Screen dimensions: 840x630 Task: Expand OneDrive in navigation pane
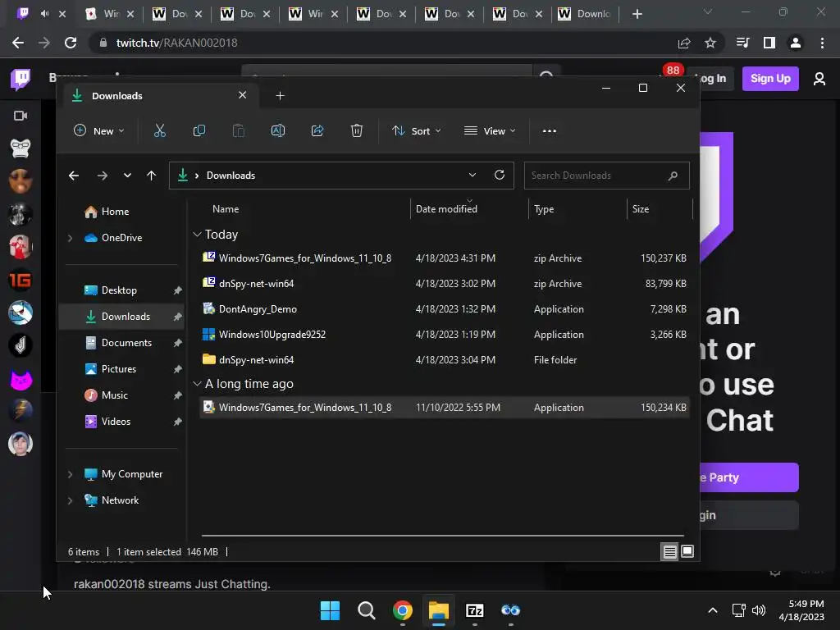70,238
